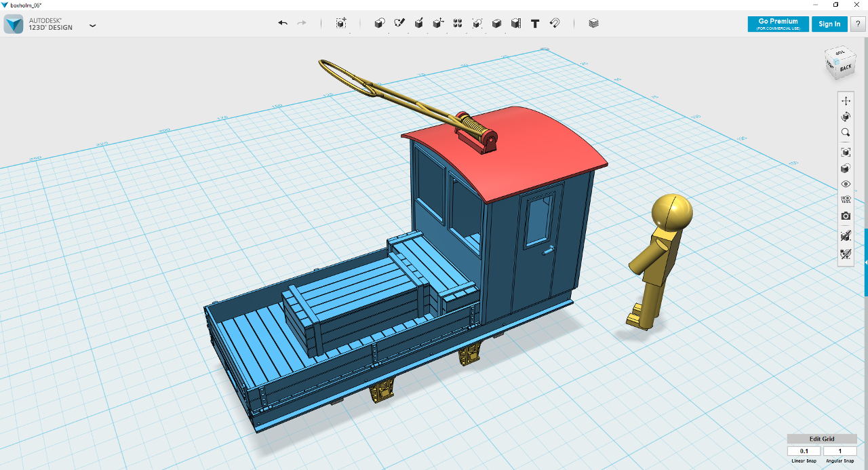The width and height of the screenshot is (868, 470).
Task: Open the Primitives tool menu
Action: click(380, 23)
